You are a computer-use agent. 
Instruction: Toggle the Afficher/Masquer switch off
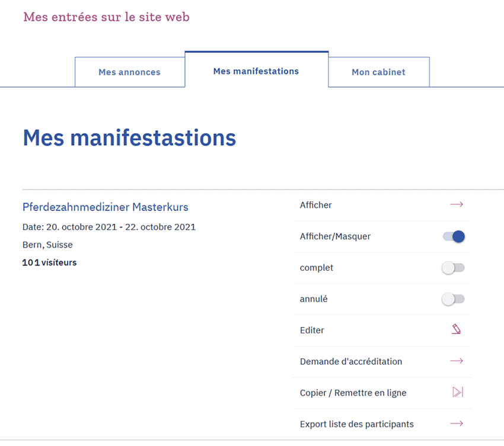[454, 237]
